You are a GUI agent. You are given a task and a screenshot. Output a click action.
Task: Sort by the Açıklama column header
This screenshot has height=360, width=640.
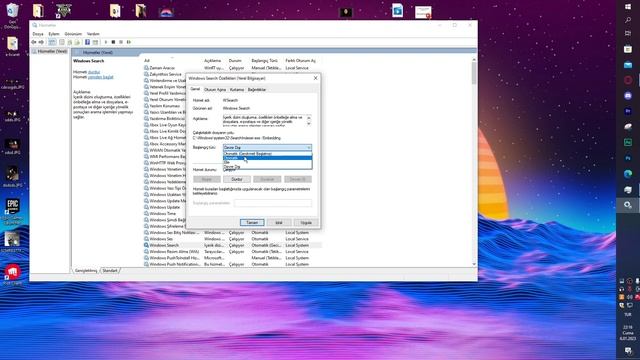click(213, 60)
